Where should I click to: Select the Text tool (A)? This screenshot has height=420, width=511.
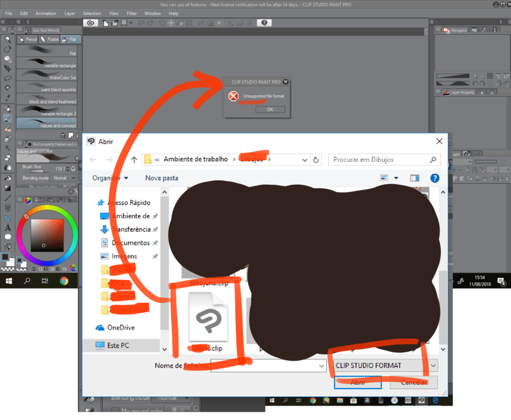pyautogui.click(x=7, y=227)
